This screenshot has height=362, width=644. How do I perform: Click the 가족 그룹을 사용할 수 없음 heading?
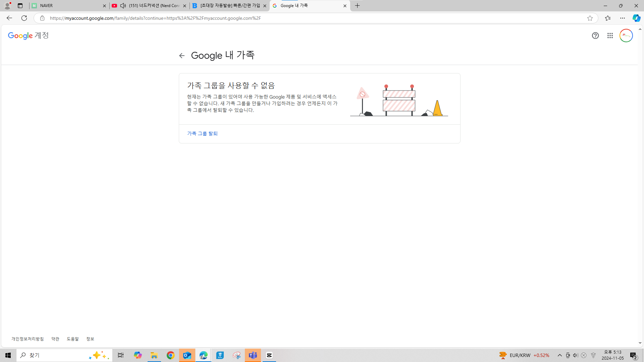231,85
